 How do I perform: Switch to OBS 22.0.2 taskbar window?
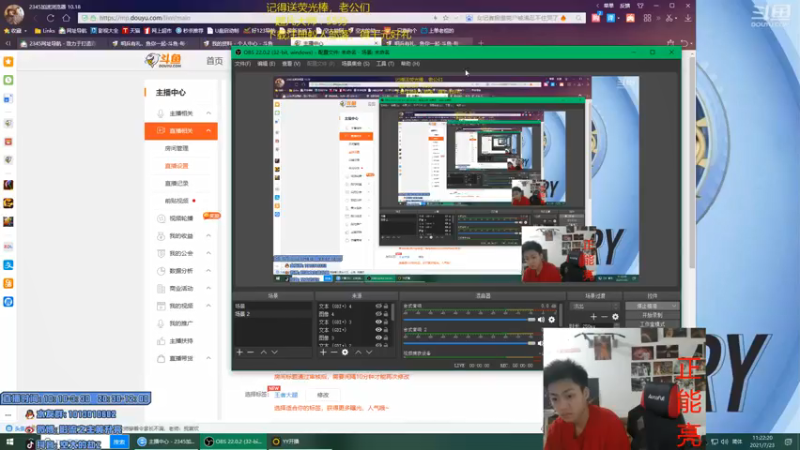[234, 442]
